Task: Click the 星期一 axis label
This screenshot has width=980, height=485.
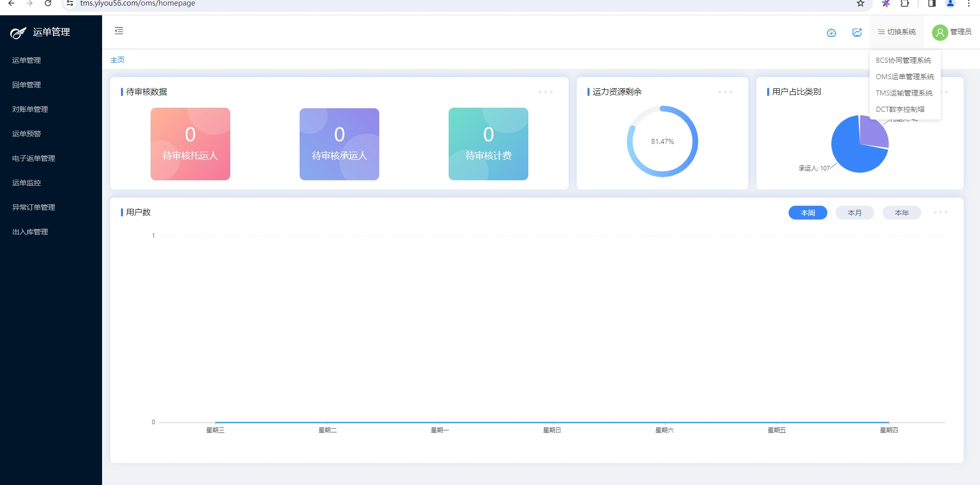Action: click(x=440, y=430)
